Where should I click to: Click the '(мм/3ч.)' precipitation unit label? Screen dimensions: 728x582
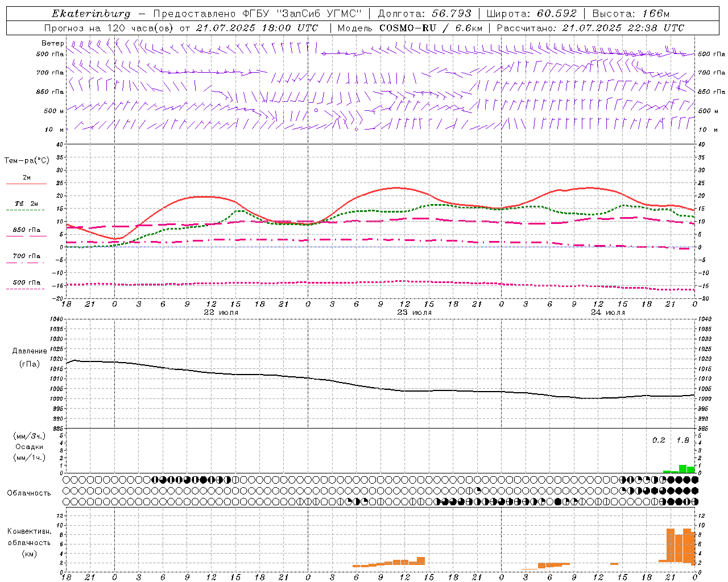(x=30, y=436)
